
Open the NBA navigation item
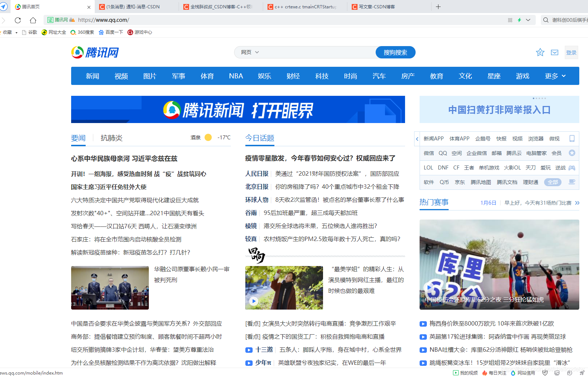(x=236, y=76)
